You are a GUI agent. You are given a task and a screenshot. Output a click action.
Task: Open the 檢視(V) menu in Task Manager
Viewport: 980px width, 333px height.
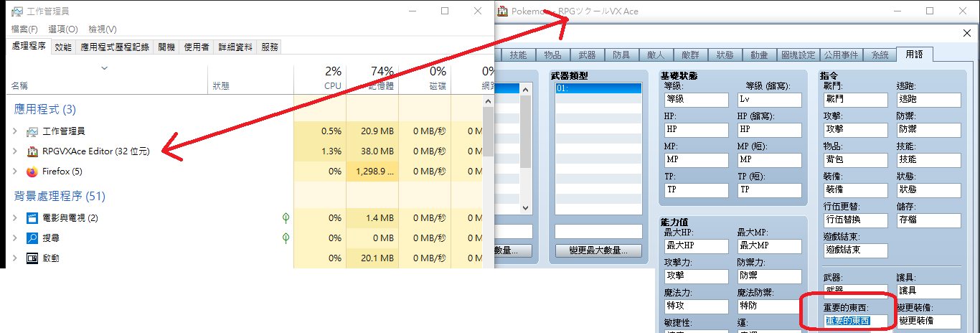pyautogui.click(x=103, y=29)
